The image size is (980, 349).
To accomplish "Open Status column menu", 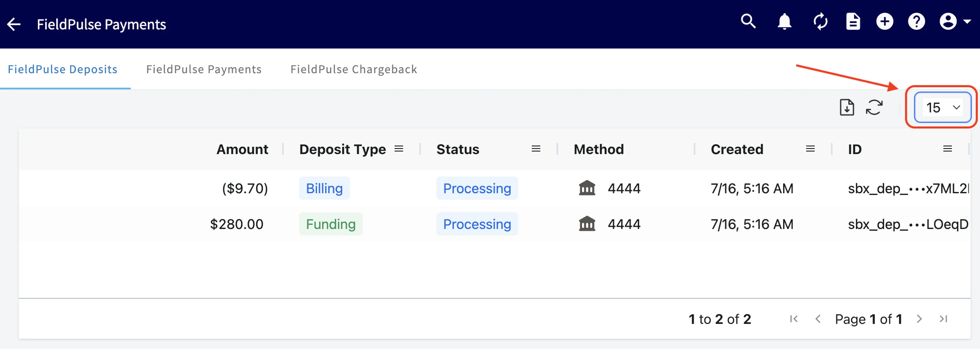I will pyautogui.click(x=536, y=149).
